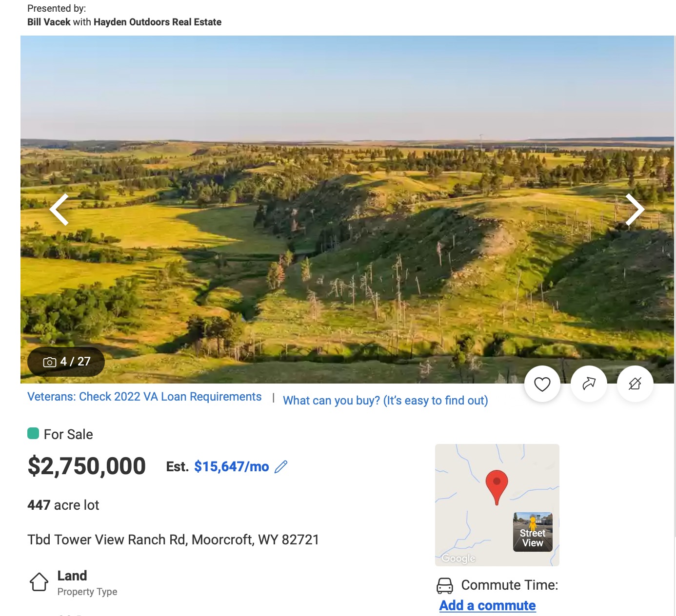
Task: Click the $15,647/mo estimated payment link
Action: pyautogui.click(x=231, y=467)
